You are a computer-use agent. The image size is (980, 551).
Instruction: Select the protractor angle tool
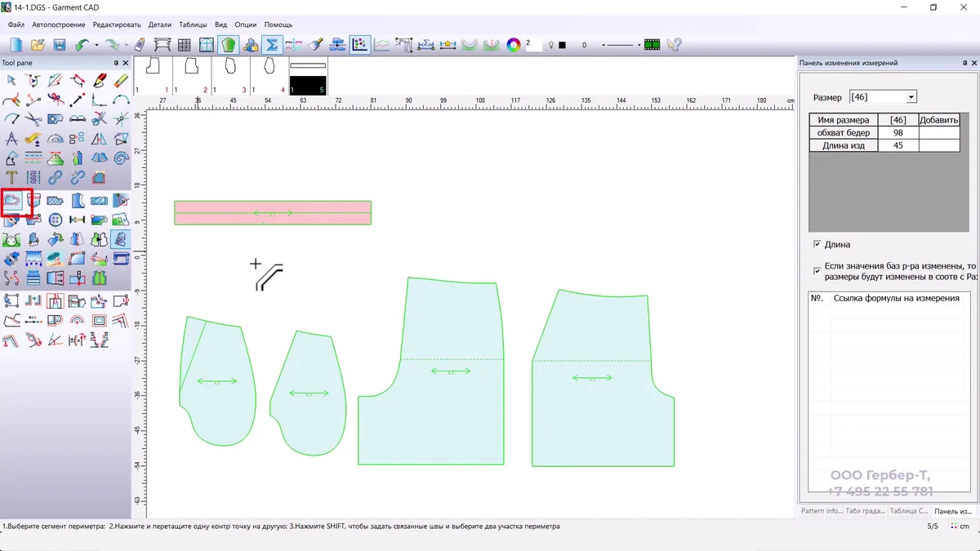[56, 139]
